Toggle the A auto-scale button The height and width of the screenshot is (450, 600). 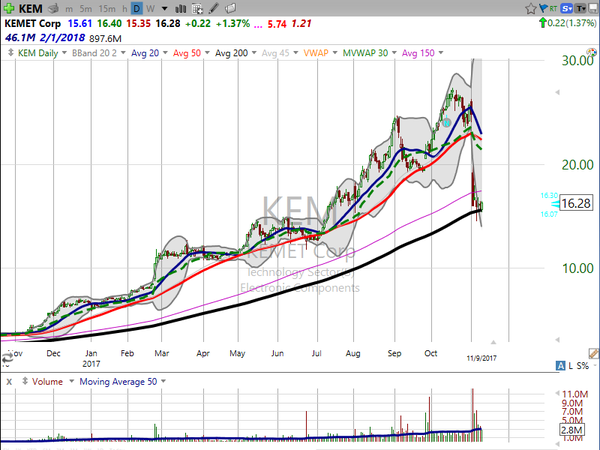coord(560,366)
